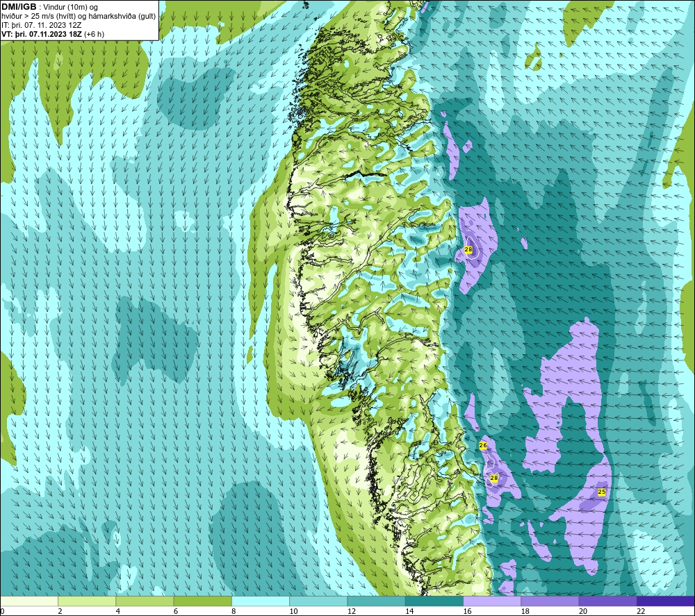Click scale number 12 below color bar
The width and height of the screenshot is (695, 616).
[x=352, y=612]
